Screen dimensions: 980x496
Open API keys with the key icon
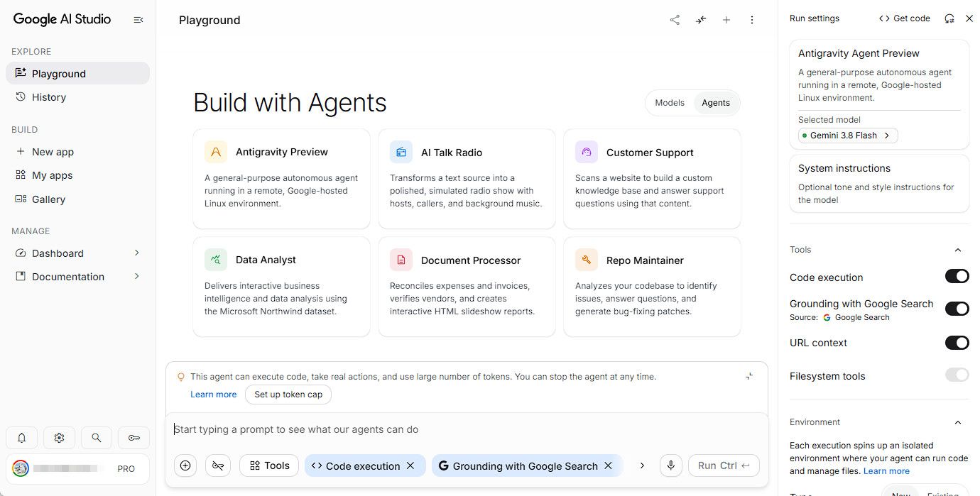click(x=134, y=438)
